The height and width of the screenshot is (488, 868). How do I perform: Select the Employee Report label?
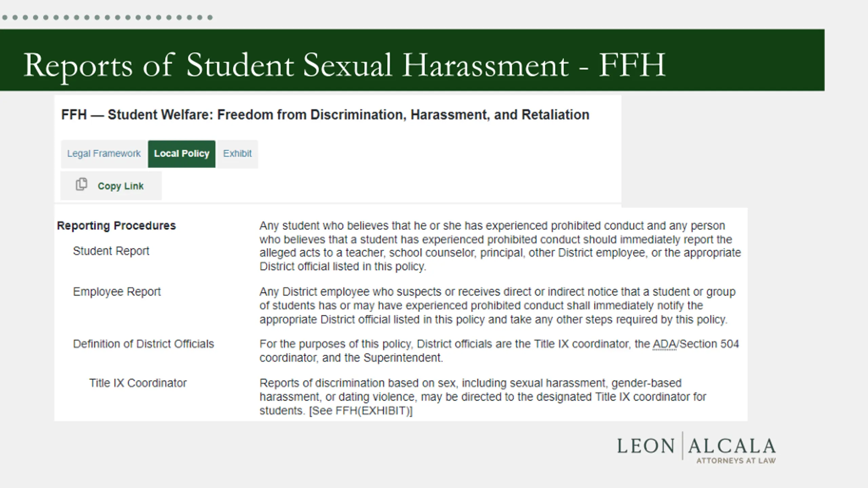(x=117, y=292)
